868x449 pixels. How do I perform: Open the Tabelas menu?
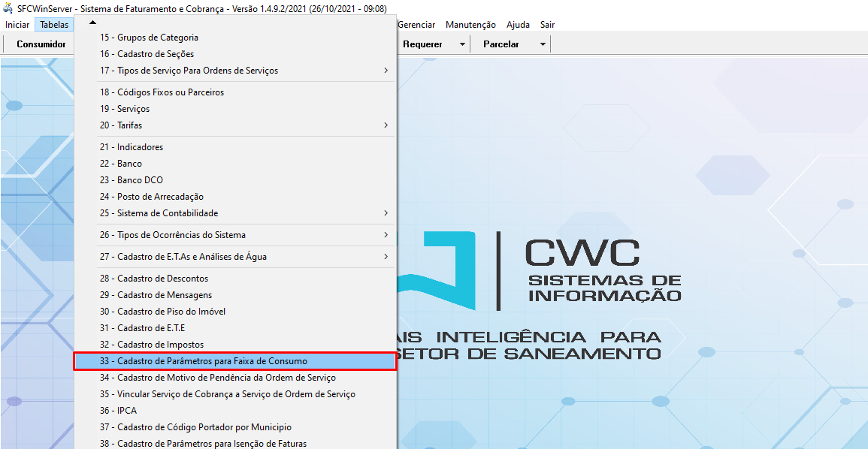pos(54,25)
